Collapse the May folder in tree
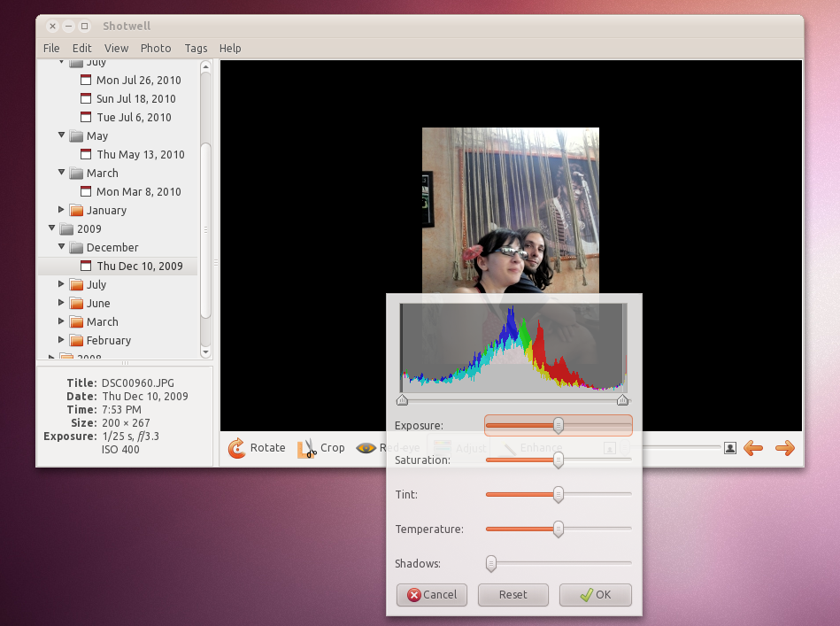This screenshot has height=626, width=840. point(61,135)
